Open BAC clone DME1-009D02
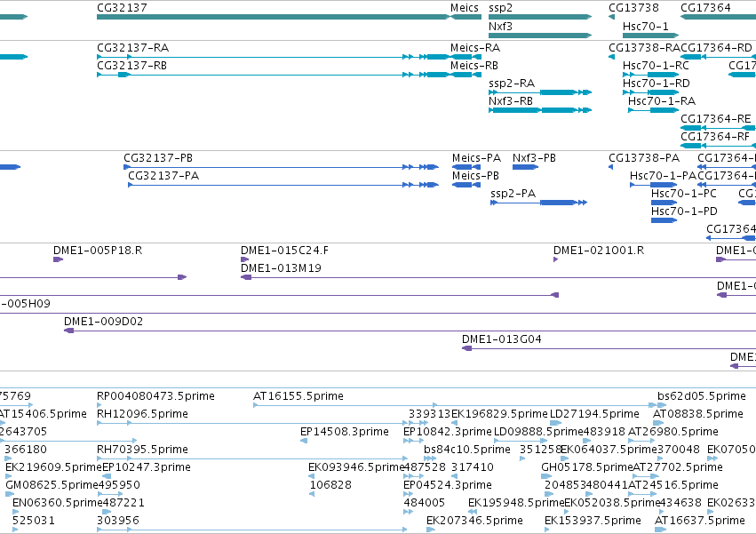756x534 pixels. click(103, 322)
